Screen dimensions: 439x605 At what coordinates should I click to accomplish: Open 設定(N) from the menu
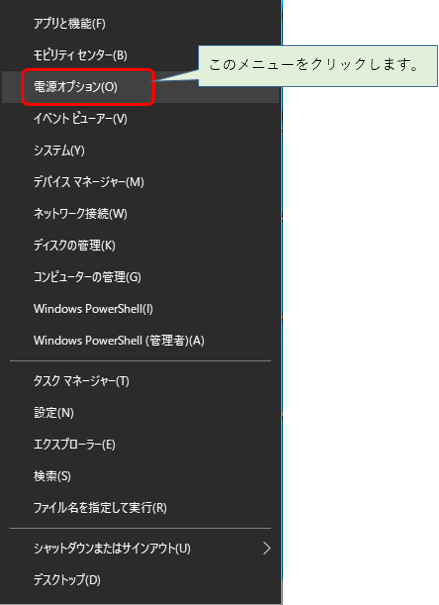click(140, 413)
